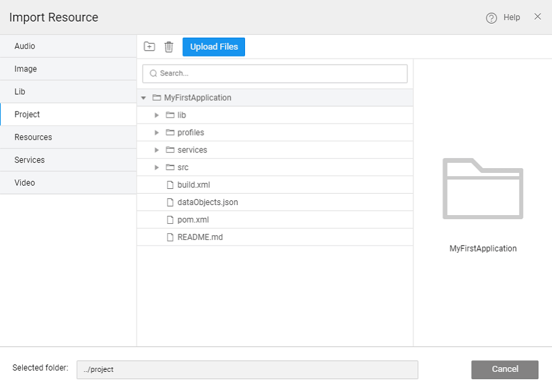Image resolution: width=552 pixels, height=392 pixels.
Task: Click the Selected folder path field
Action: pyautogui.click(x=249, y=369)
